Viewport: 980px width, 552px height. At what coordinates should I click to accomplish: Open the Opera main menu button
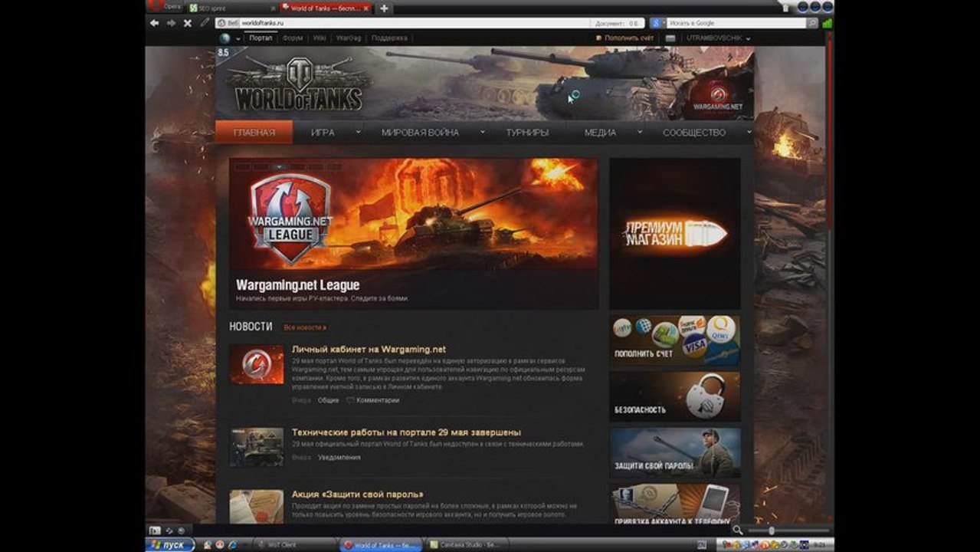coord(164,6)
